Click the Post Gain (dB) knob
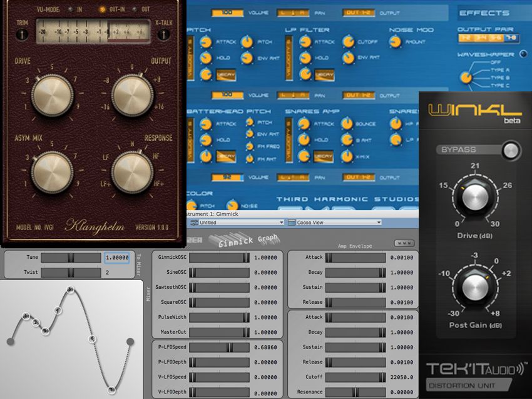 pos(474,286)
